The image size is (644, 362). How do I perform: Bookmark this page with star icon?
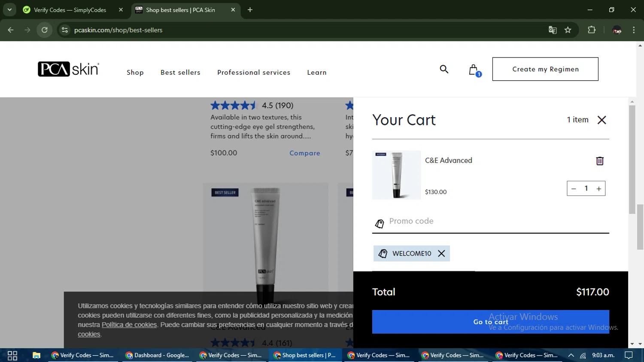568,30
